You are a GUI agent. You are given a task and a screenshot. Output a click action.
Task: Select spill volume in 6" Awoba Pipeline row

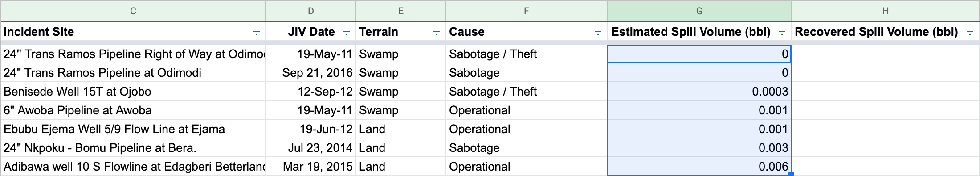click(699, 110)
